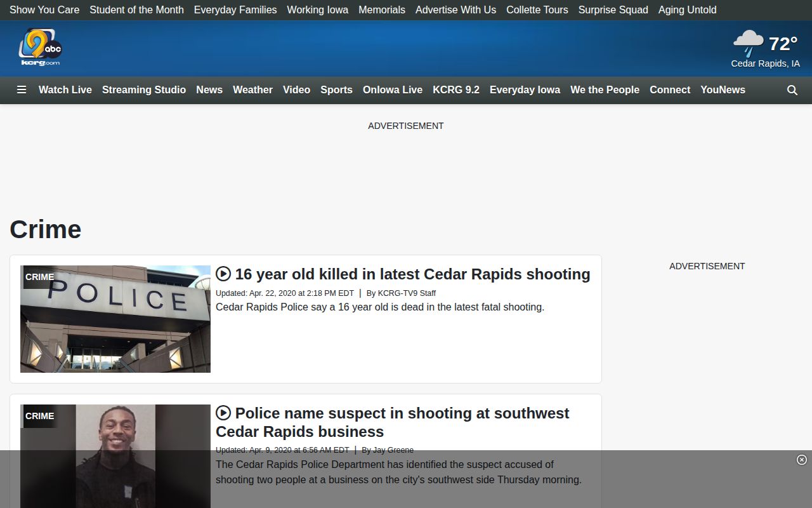Click the Connect nav item

click(670, 90)
